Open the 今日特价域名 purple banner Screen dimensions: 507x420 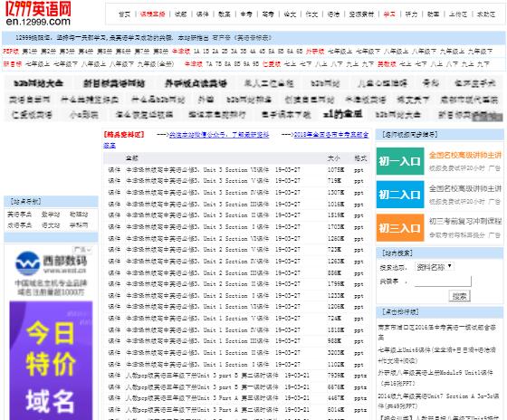coord(51,360)
